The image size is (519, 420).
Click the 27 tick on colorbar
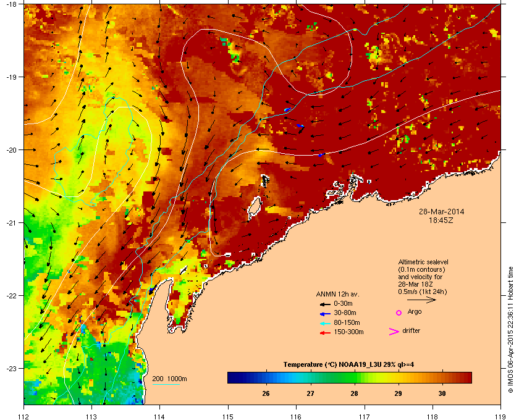point(310,393)
